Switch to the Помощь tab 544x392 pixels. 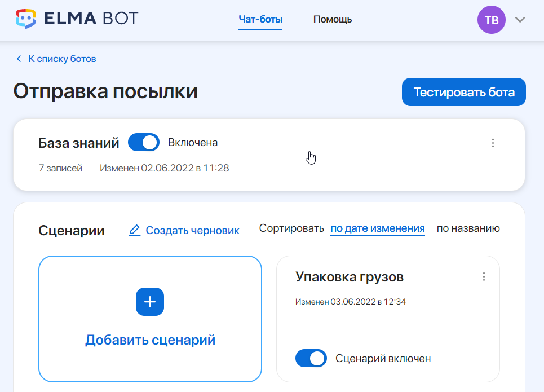pos(332,19)
